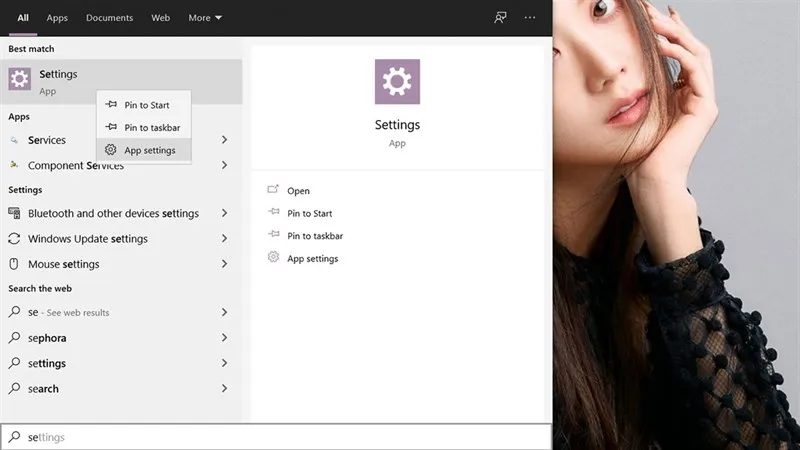Switch to the Apps tab
This screenshot has height=450, width=800.
tap(57, 18)
